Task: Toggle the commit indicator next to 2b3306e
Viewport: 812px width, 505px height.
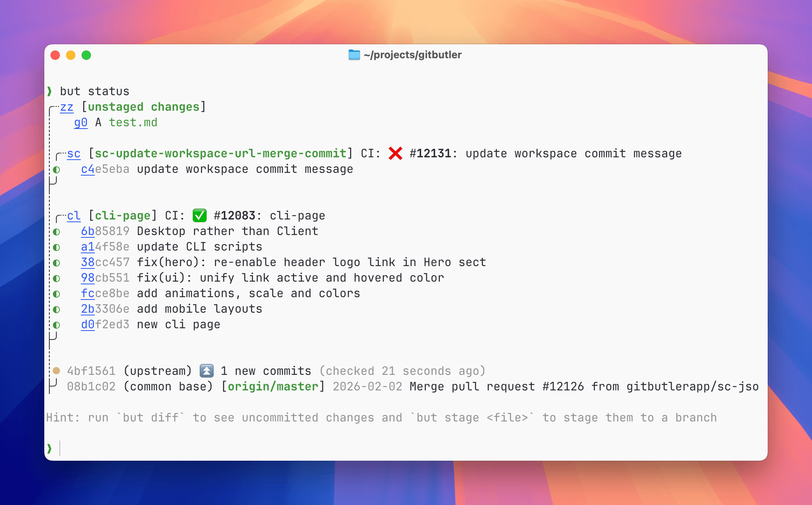Action: point(56,309)
